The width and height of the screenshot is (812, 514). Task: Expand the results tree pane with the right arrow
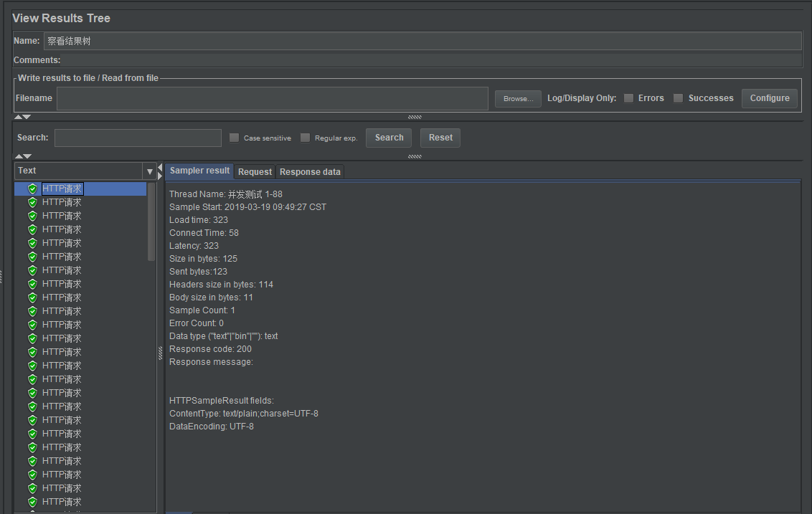tap(160, 176)
